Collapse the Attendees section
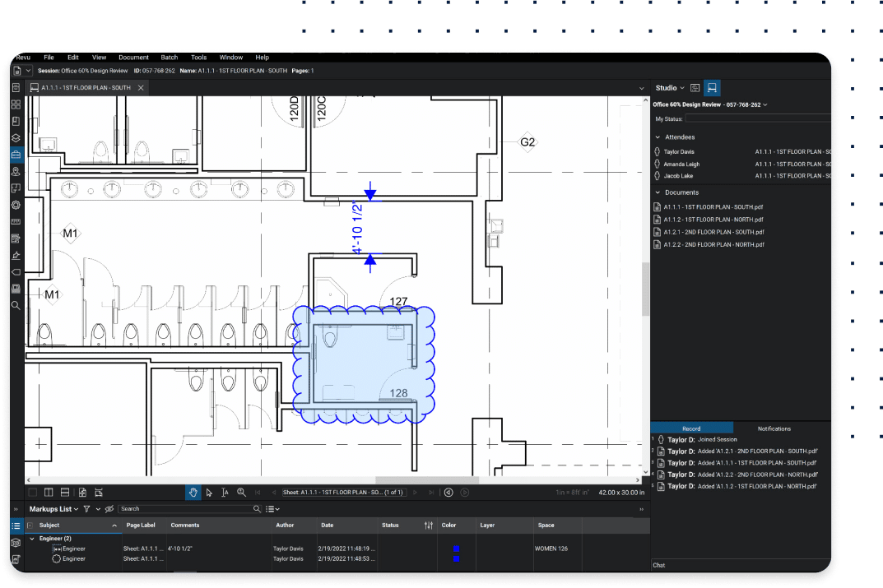Image resolution: width=883 pixels, height=588 pixels. pos(658,137)
